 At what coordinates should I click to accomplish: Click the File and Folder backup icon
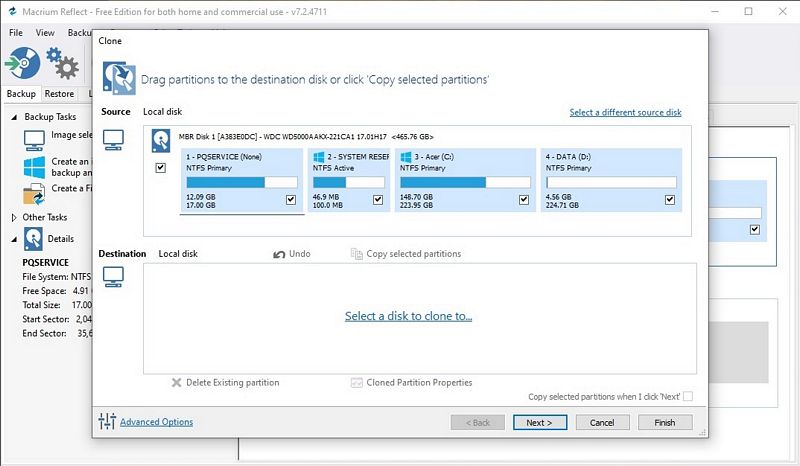(x=34, y=194)
